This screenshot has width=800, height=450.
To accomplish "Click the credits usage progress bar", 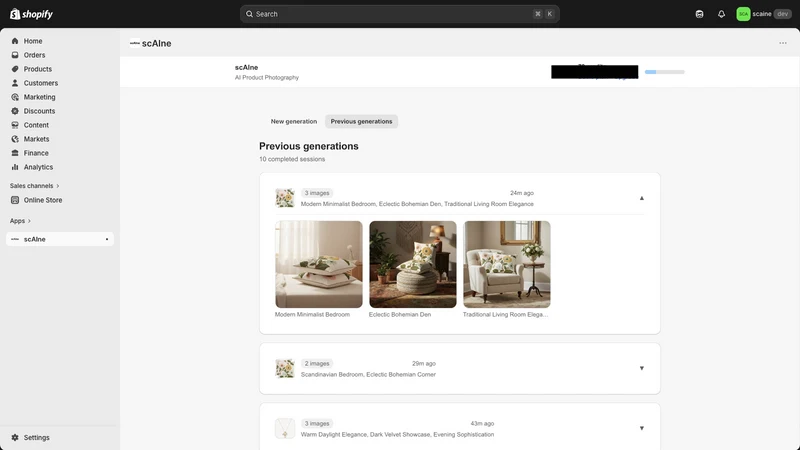I will point(664,72).
